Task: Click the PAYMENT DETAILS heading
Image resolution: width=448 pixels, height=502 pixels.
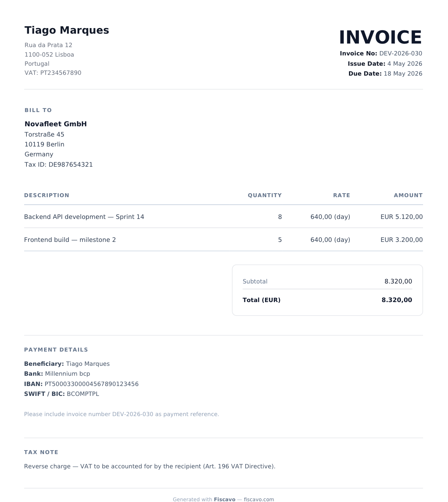Action: (56, 350)
